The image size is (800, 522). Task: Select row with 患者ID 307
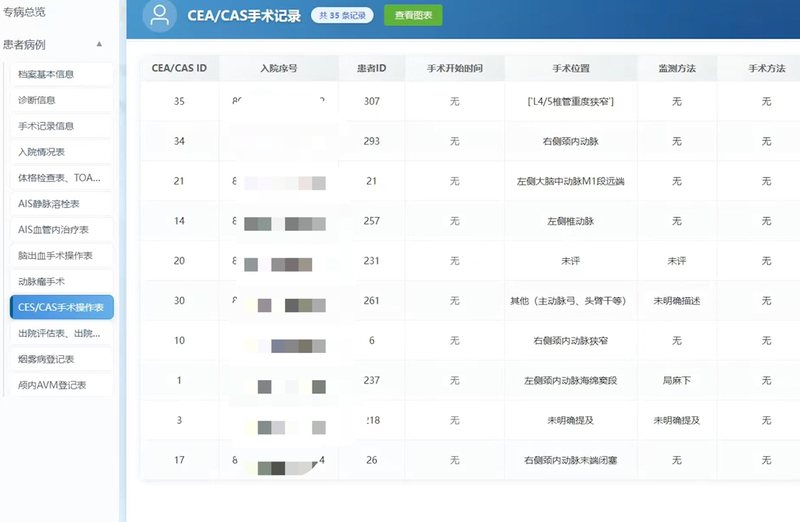(x=470, y=101)
